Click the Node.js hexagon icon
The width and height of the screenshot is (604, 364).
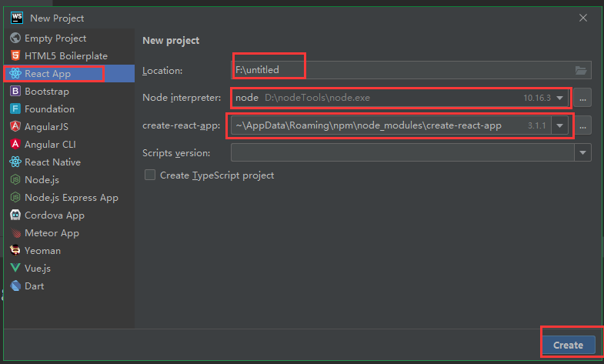click(x=15, y=179)
